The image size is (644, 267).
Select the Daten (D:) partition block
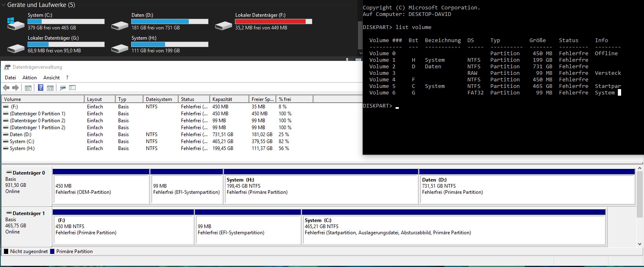527,186
